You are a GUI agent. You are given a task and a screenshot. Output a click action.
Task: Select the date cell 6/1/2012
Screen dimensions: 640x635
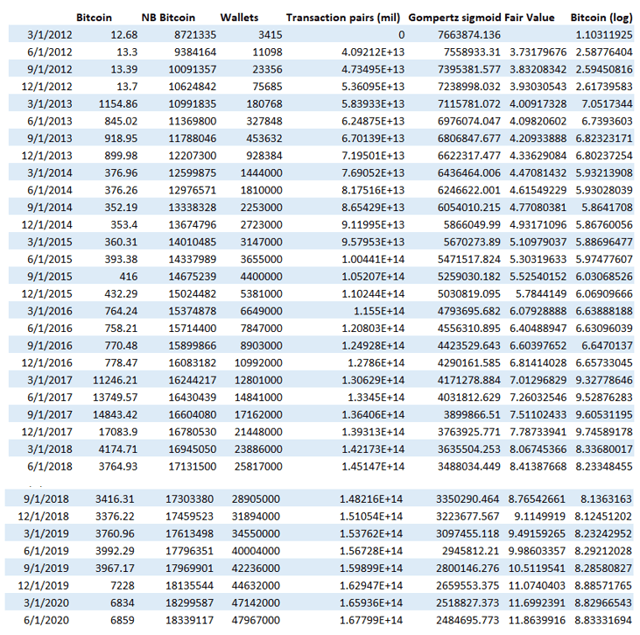(x=49, y=52)
